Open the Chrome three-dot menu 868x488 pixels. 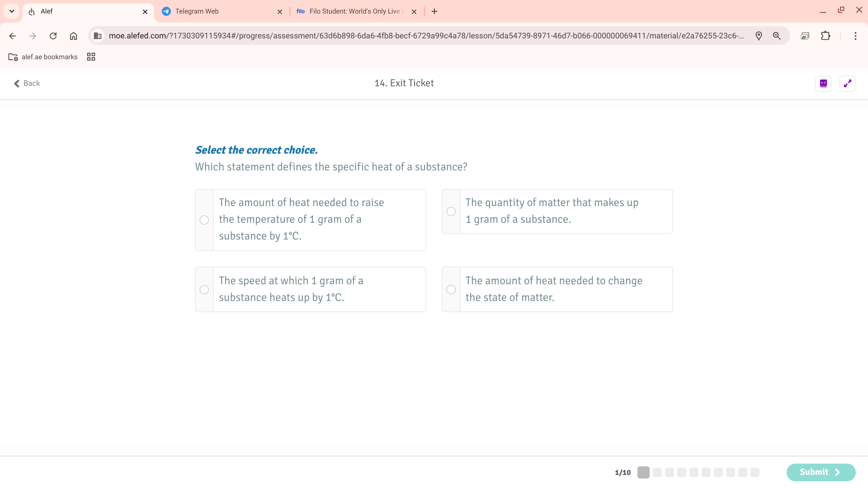point(855,36)
